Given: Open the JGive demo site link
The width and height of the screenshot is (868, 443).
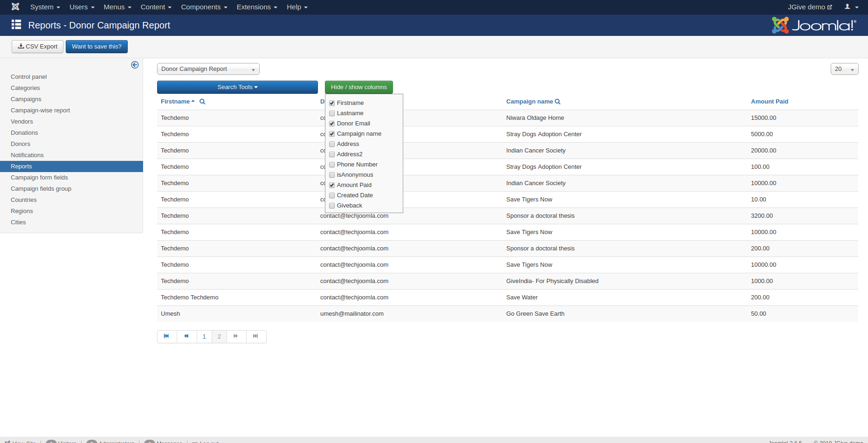Looking at the screenshot, I should [810, 7].
